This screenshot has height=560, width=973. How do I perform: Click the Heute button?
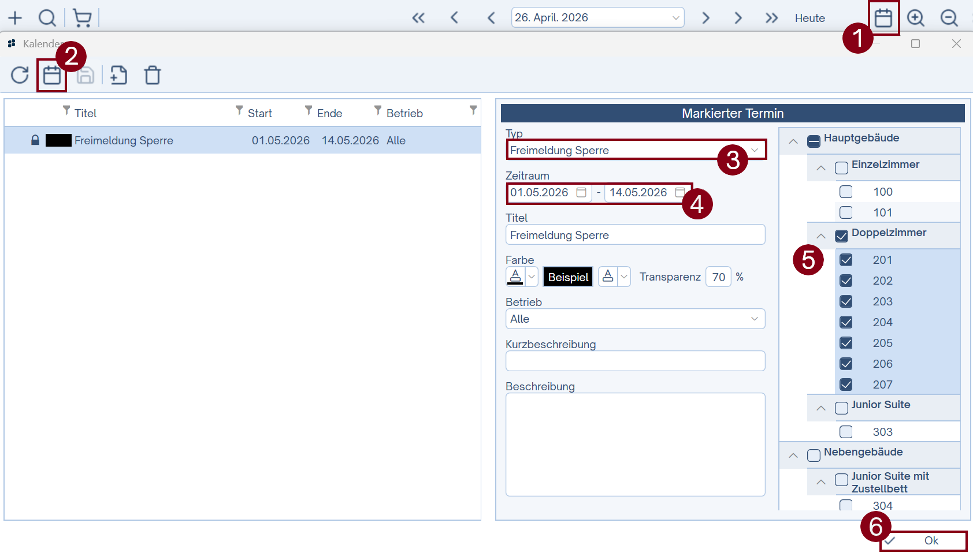point(809,18)
